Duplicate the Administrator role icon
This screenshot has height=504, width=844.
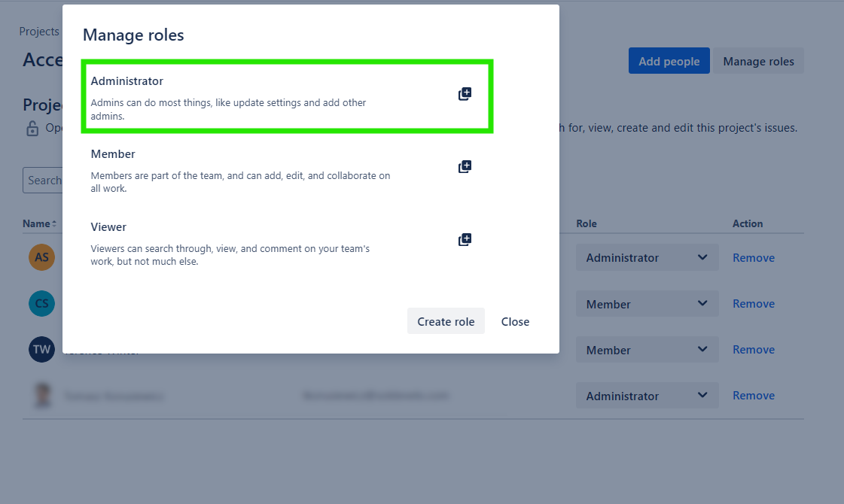tap(465, 94)
